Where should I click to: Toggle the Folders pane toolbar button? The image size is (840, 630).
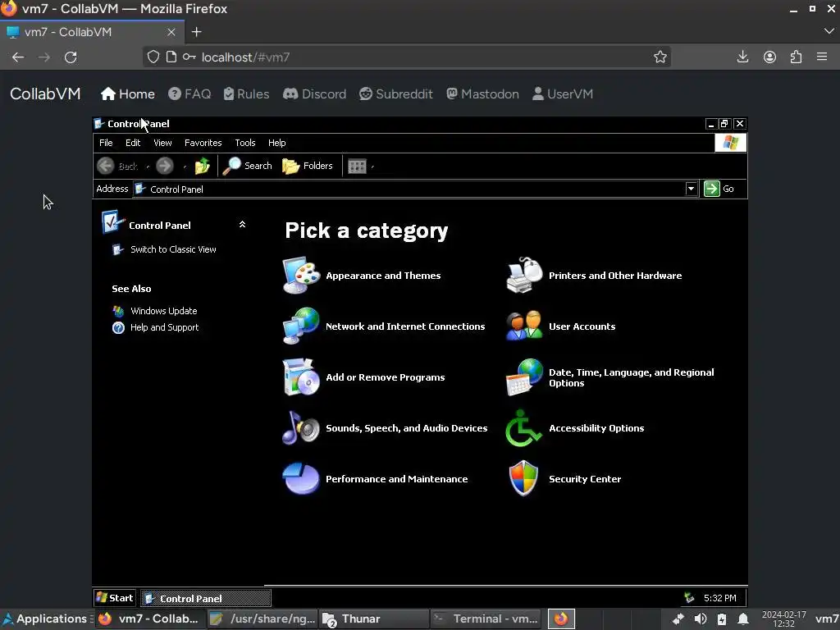coord(308,166)
